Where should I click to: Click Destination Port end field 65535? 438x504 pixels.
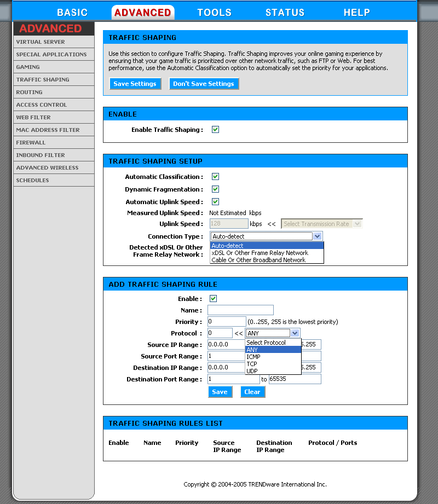click(x=295, y=379)
